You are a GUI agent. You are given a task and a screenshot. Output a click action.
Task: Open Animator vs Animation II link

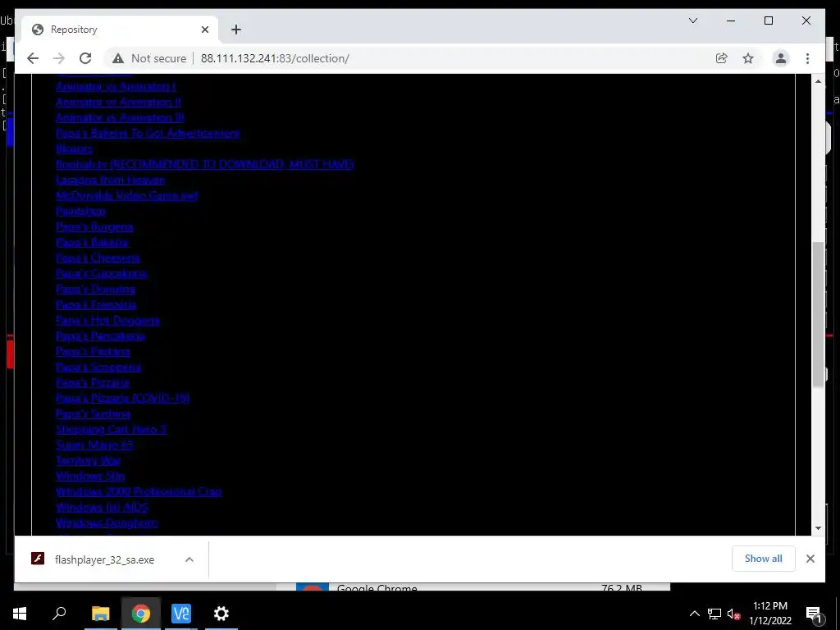coord(118,102)
